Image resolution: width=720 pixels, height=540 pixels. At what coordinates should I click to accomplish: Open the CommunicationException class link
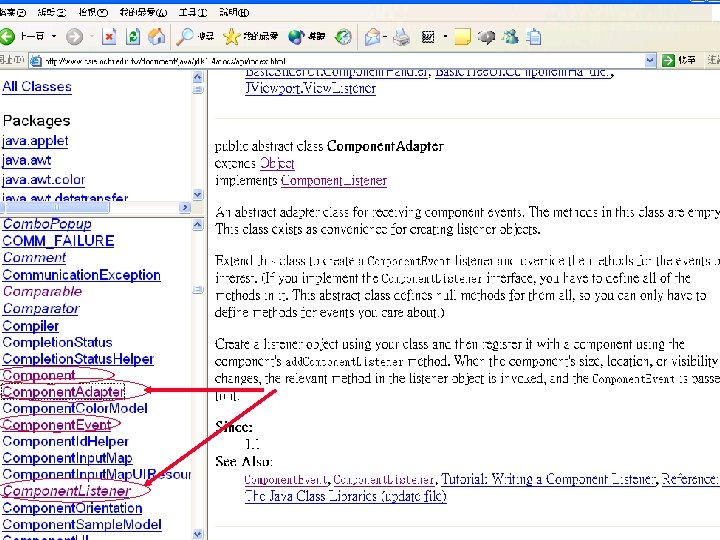coord(82,275)
